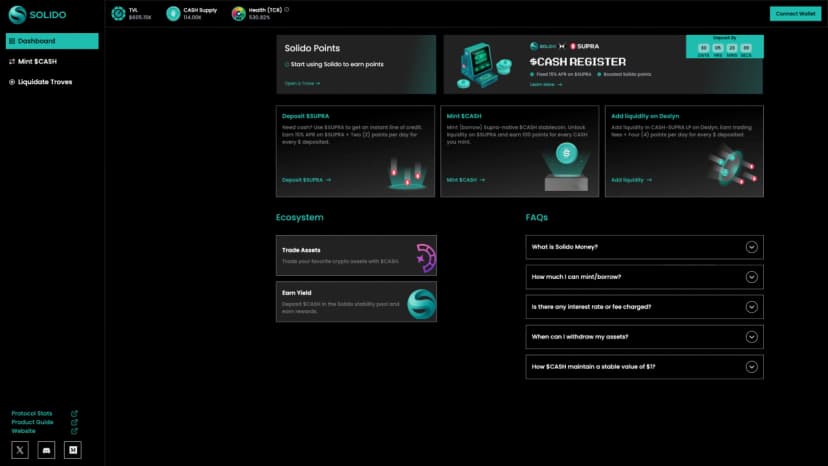
Task: Click the 'Deposit $SUPRA →' link at card bottom
Action: (306, 180)
